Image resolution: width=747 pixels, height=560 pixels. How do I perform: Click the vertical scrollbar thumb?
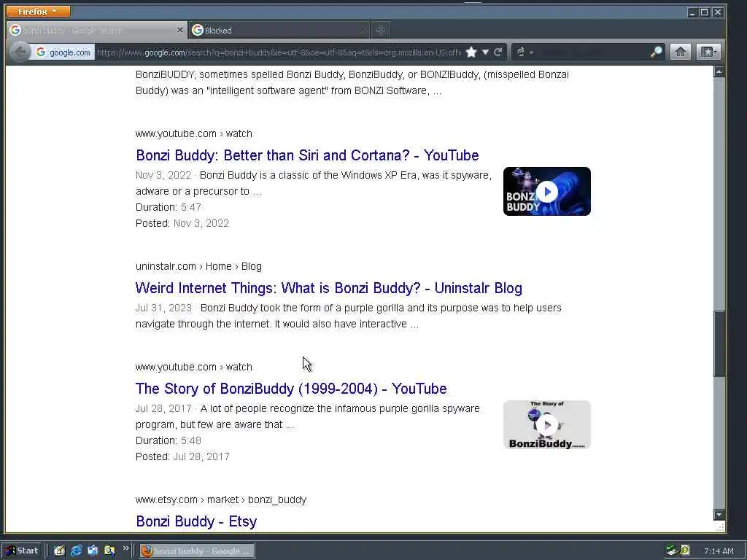pos(719,344)
